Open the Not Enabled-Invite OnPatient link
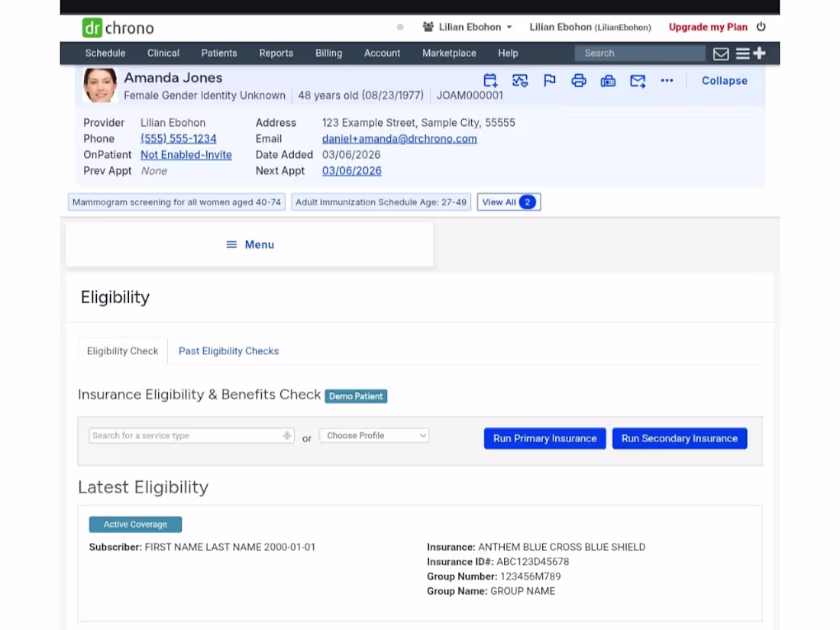This screenshot has height=630, width=840. (186, 154)
